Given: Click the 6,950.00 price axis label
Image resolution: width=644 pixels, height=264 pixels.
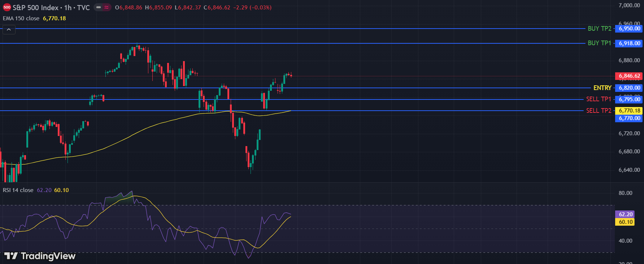Looking at the screenshot, I should coord(629,29).
